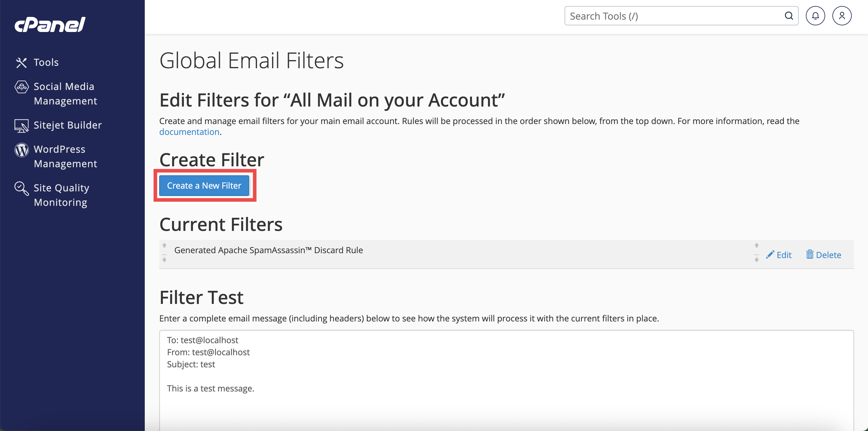This screenshot has width=868, height=431.
Task: Click the WordPress logo icon in sidebar
Action: [22, 150]
